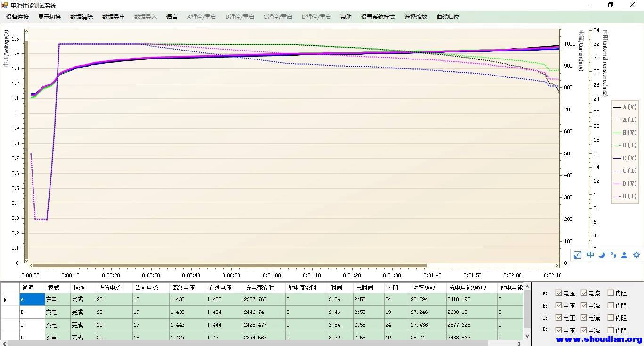Click the 数据导出 menu item

[x=114, y=17]
